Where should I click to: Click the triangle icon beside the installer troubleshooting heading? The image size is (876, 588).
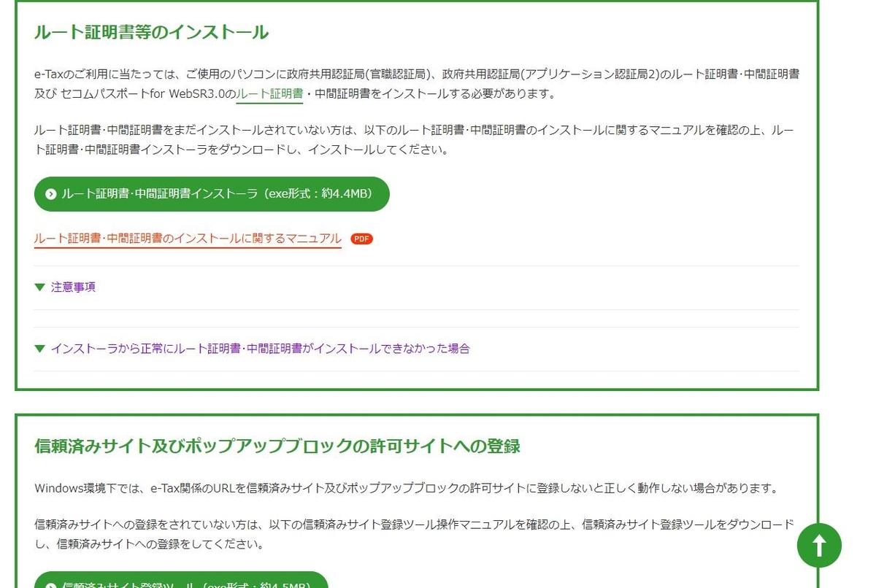click(x=40, y=349)
